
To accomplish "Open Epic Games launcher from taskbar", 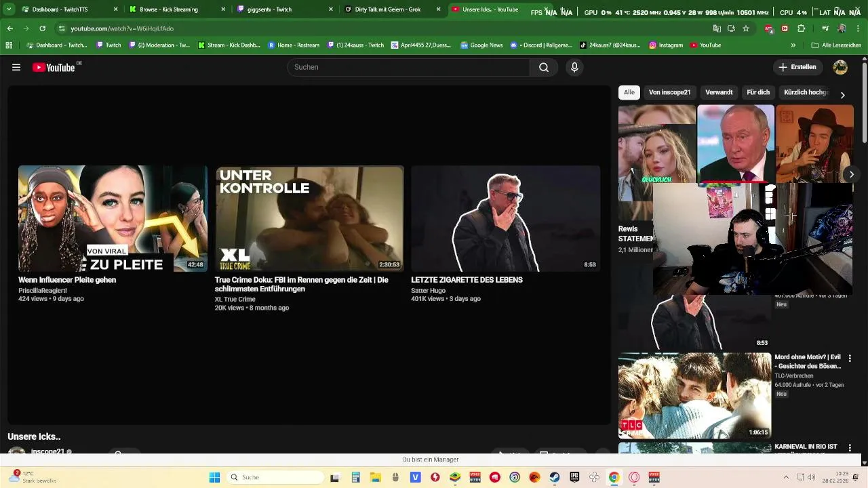I will pyautogui.click(x=574, y=477).
